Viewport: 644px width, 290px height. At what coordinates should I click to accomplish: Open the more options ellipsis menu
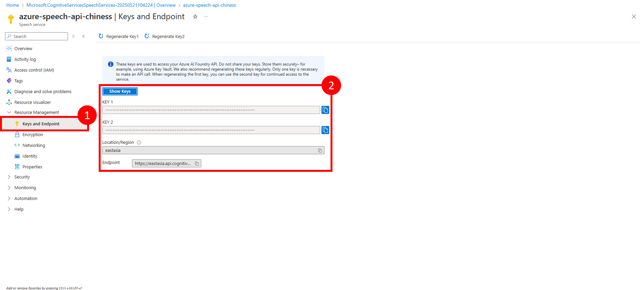click(x=206, y=17)
